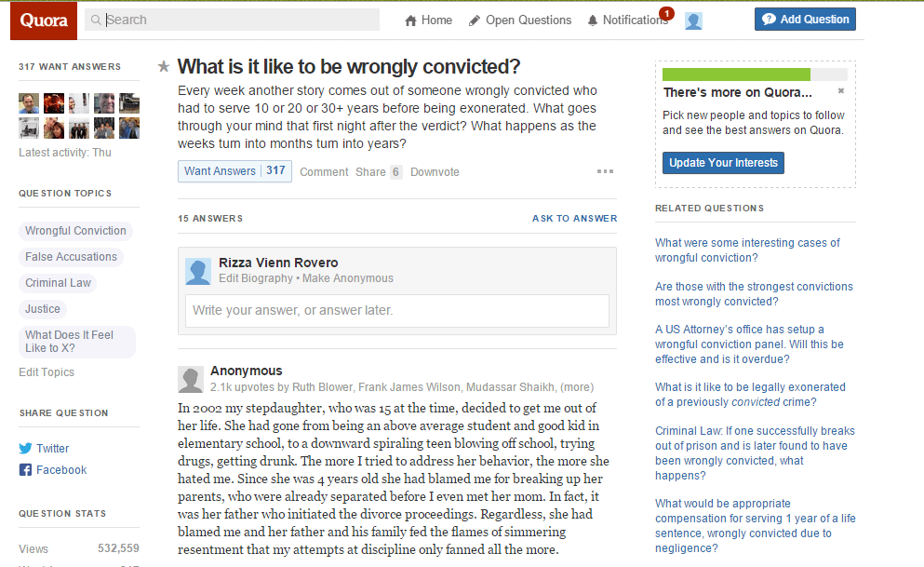Go to the Home tab

click(x=428, y=20)
